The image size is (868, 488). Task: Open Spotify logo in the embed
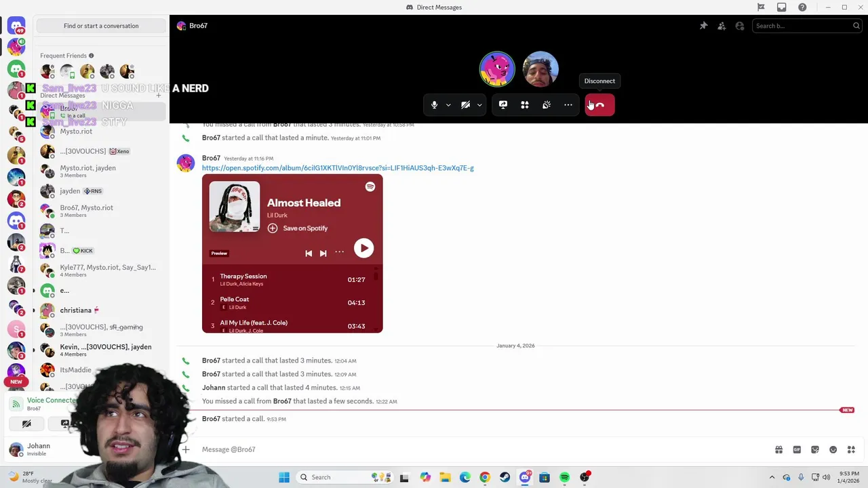pyautogui.click(x=370, y=186)
